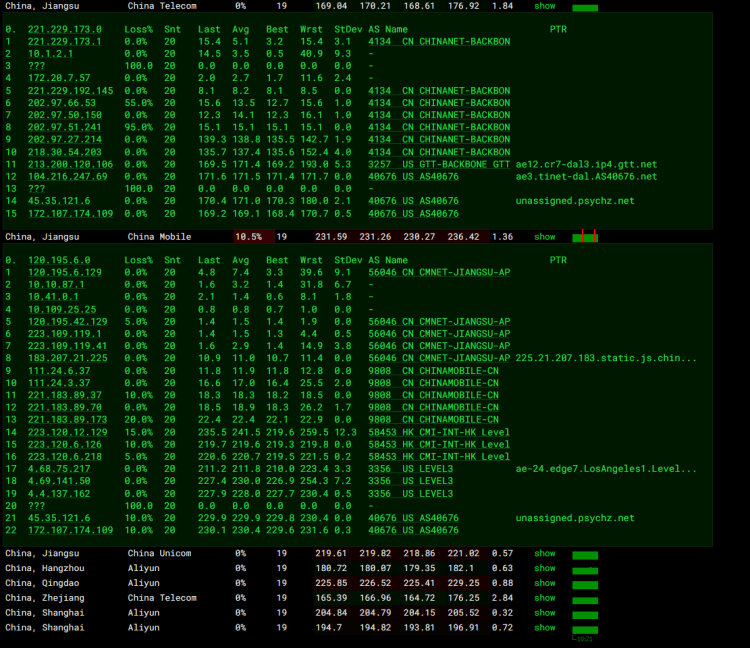Image resolution: width=750 pixels, height=648 pixels.
Task: Click green latency bar in Jiangsu China Unicom row
Action: (x=585, y=554)
